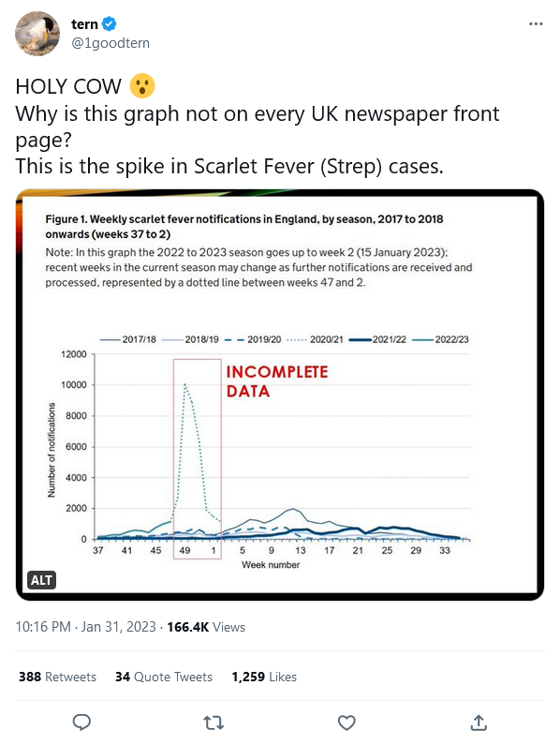
Task: Open the three-dot more options menu
Action: tap(536, 23)
